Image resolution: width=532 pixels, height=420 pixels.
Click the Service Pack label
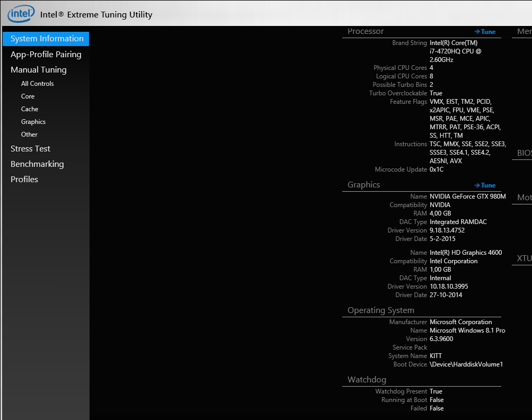point(410,347)
